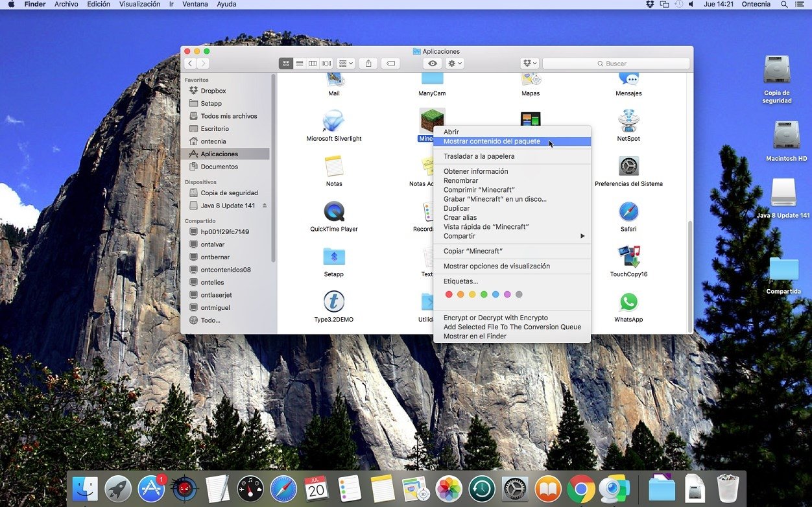Open the NetSpot app icon
Image resolution: width=812 pixels, height=507 pixels.
pyautogui.click(x=628, y=121)
